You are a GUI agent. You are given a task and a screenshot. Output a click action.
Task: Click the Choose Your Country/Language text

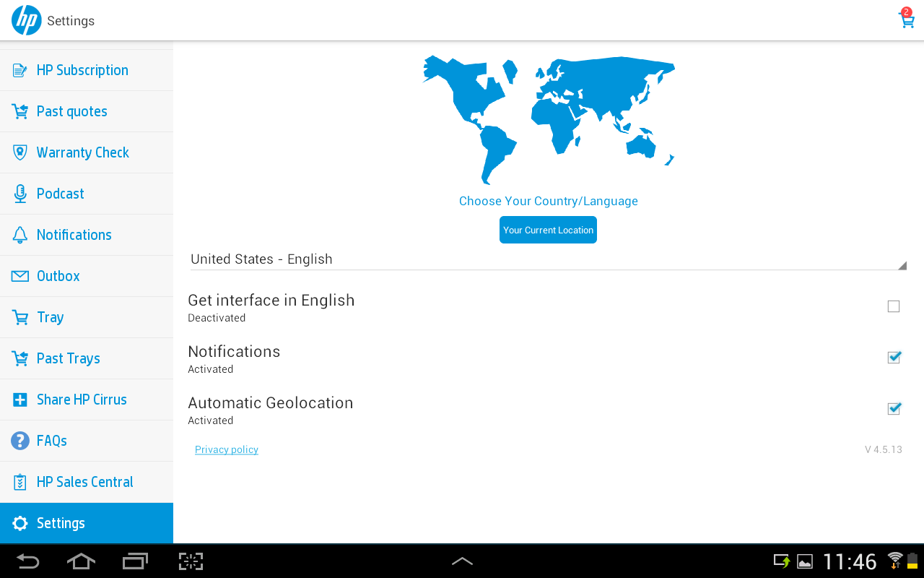coord(549,201)
